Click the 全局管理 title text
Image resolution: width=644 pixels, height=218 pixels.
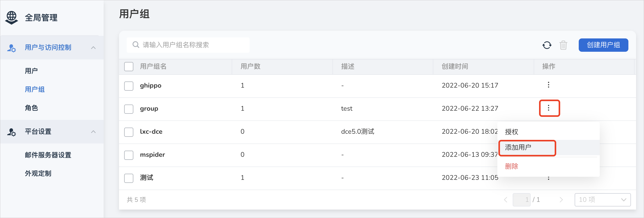pos(41,18)
